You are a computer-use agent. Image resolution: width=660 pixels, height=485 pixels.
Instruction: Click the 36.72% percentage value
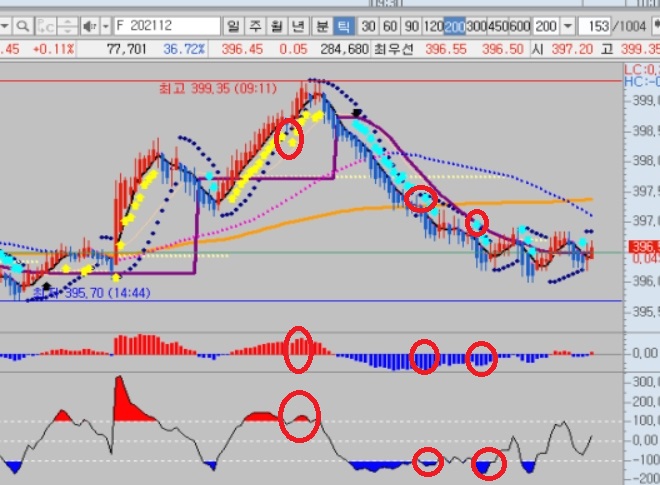click(184, 50)
